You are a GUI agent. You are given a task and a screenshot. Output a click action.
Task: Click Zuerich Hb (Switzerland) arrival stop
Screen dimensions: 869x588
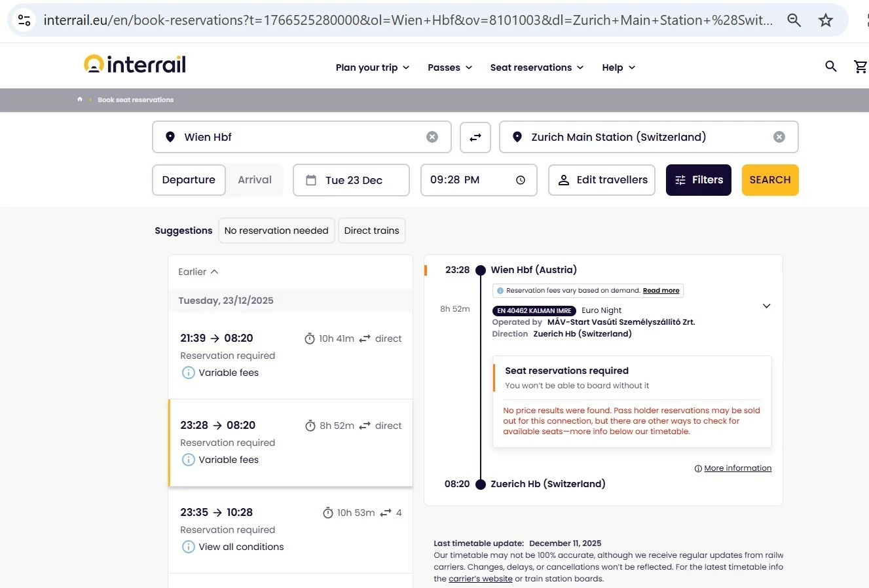click(x=548, y=484)
